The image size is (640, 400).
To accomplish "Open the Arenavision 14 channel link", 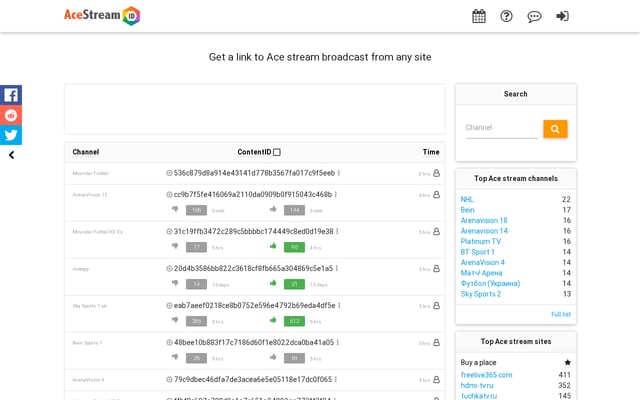I will (x=484, y=231).
